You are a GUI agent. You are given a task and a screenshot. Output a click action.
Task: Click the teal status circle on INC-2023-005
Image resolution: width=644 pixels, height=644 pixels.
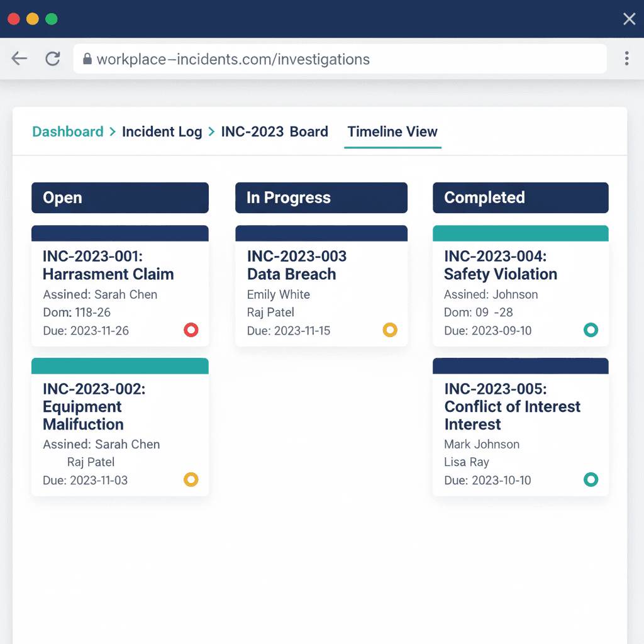click(591, 479)
